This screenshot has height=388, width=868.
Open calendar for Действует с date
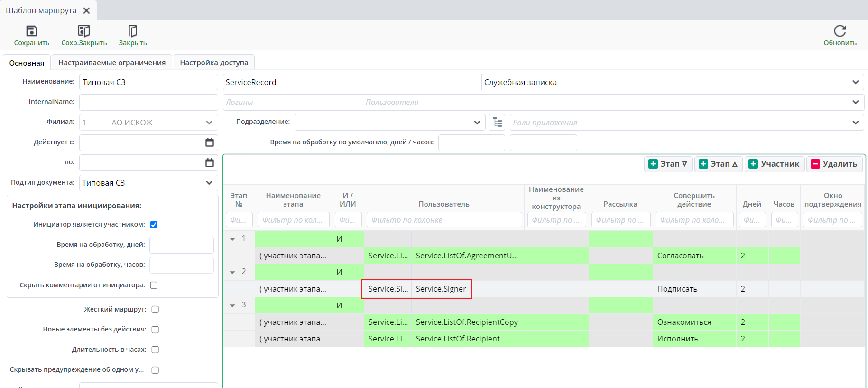point(209,142)
